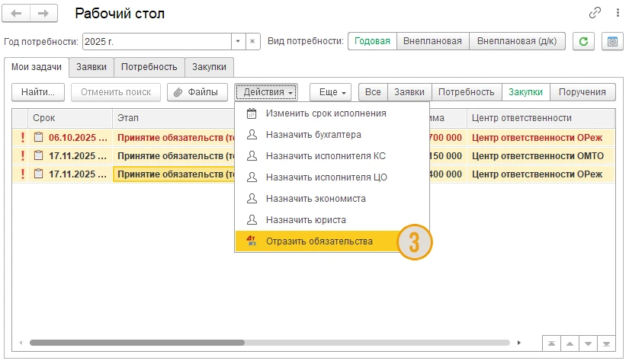
Task: Go back with the left arrow button
Action: [x=16, y=13]
